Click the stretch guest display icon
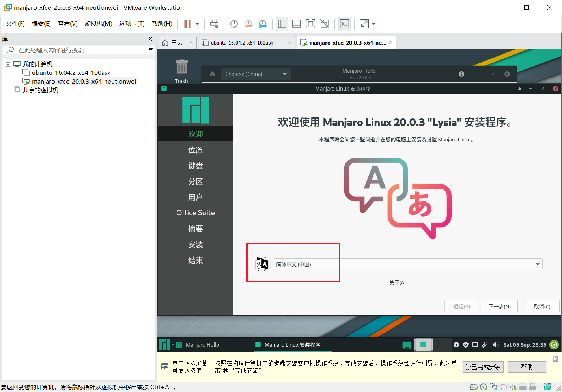 pos(364,24)
